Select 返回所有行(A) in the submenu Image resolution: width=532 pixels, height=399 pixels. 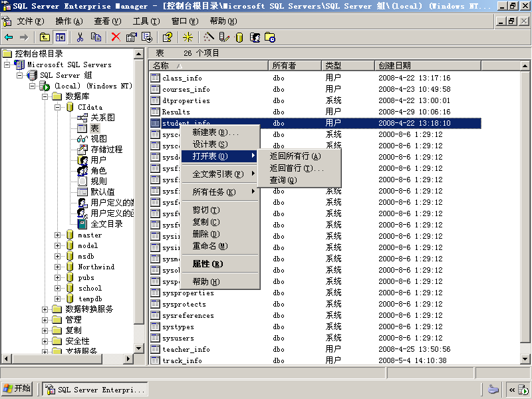(299, 156)
